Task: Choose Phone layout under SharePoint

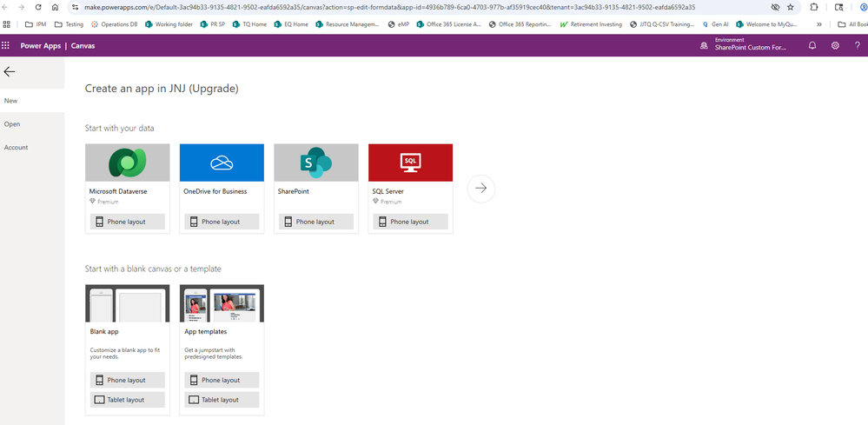Action: (316, 222)
